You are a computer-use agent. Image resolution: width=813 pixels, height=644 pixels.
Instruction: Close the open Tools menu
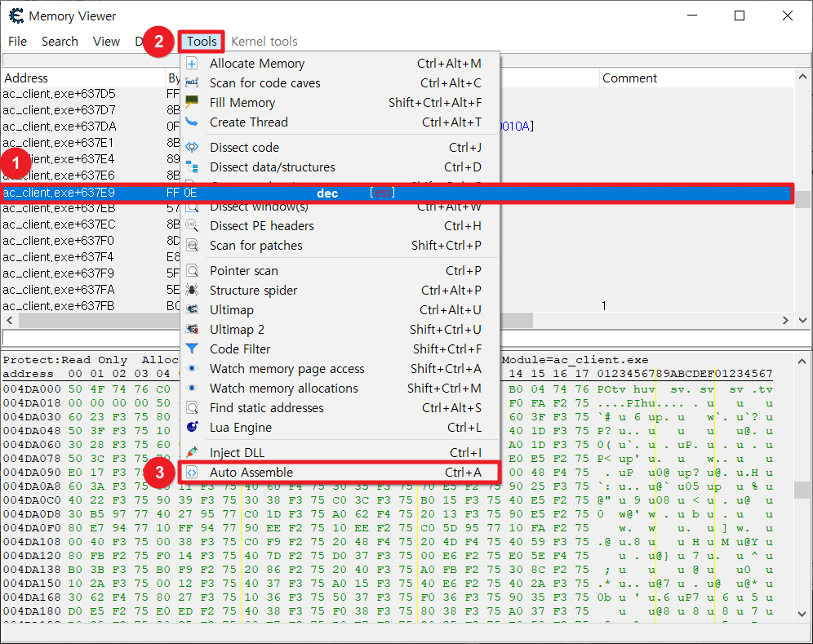coord(202,42)
